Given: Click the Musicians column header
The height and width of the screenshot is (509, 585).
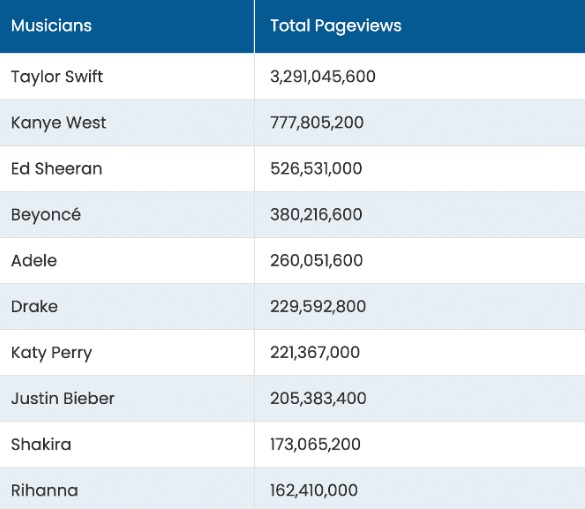Looking at the screenshot, I should (127, 26).
